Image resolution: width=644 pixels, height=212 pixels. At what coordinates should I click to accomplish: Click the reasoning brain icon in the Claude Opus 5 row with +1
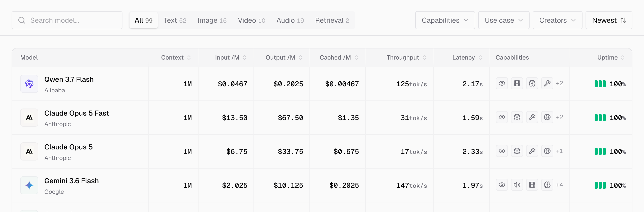point(517,151)
